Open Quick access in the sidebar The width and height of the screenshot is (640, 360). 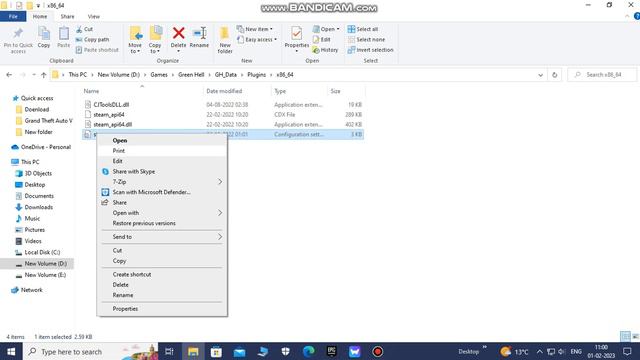pyautogui.click(x=37, y=98)
